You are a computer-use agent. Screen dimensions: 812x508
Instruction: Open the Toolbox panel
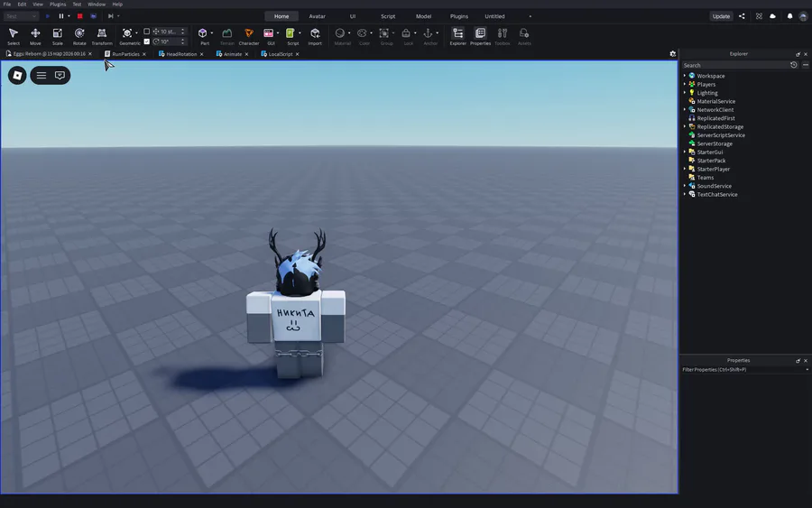502,36
